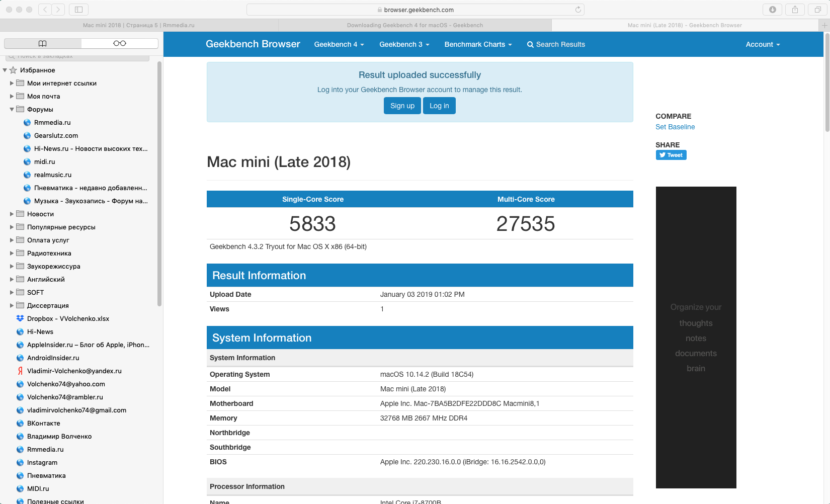Expand the SOFT folder
This screenshot has width=830, height=504.
point(12,292)
